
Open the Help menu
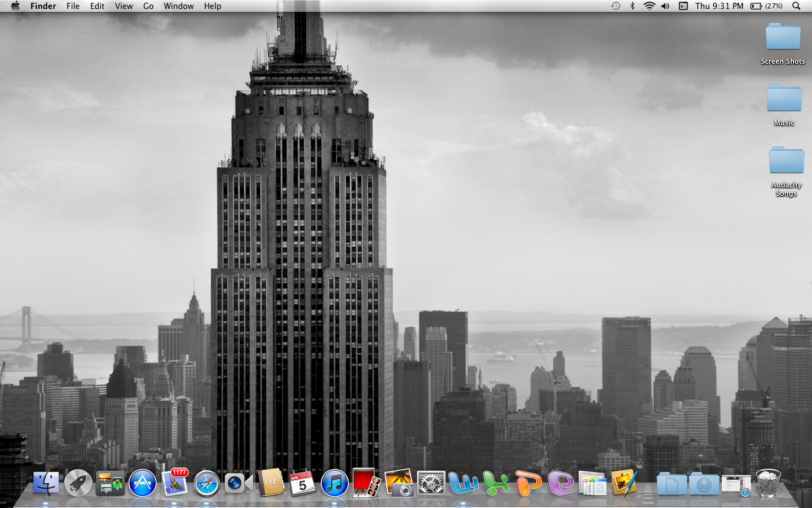[213, 6]
